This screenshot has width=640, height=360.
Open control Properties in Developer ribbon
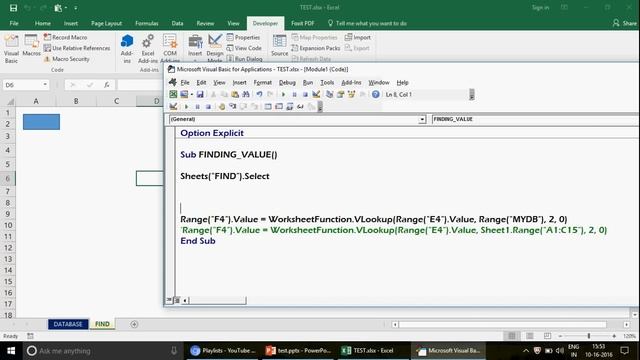243,37
